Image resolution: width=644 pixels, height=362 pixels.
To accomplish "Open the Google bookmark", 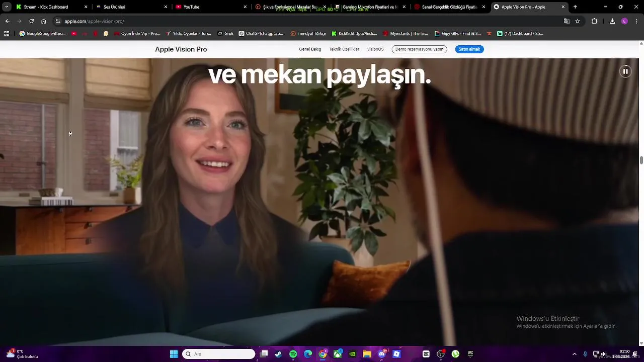I will point(43,34).
